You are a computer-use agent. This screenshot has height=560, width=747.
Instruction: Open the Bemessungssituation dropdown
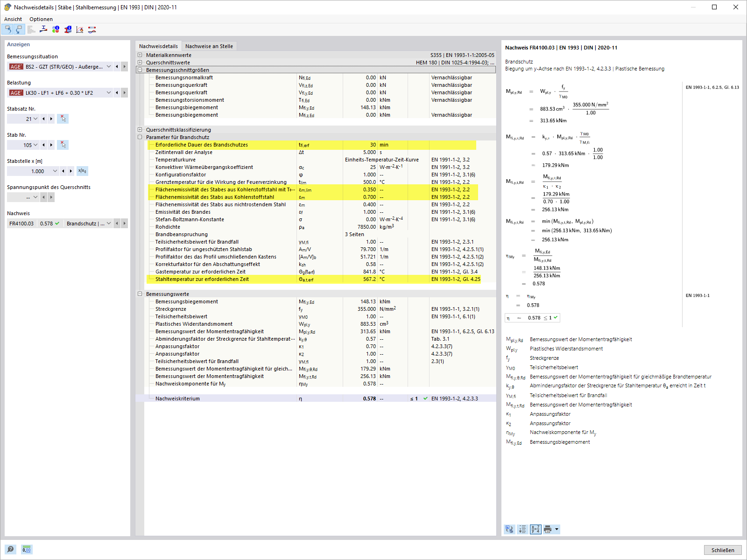pyautogui.click(x=108, y=66)
